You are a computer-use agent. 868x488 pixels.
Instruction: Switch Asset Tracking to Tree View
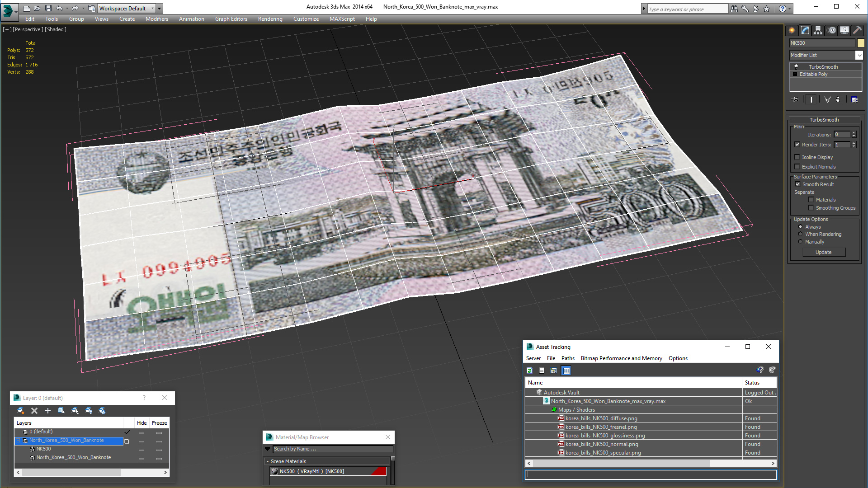click(x=554, y=371)
